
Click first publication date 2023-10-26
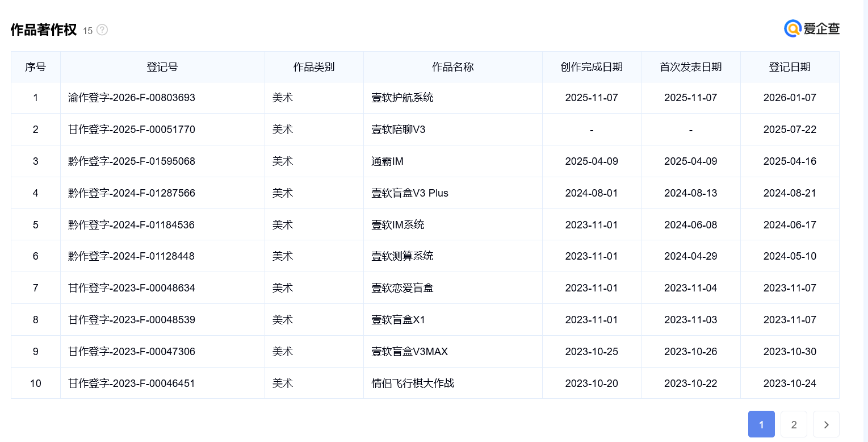click(690, 352)
